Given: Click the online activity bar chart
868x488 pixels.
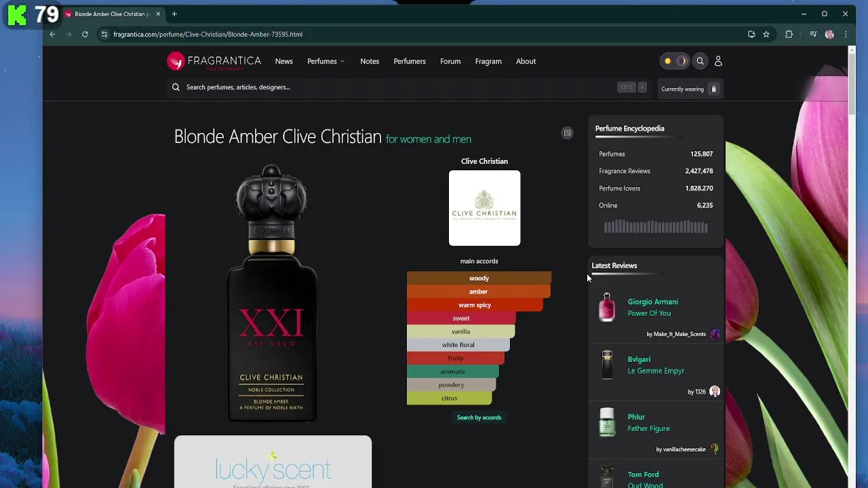Looking at the screenshot, I should 656,226.
